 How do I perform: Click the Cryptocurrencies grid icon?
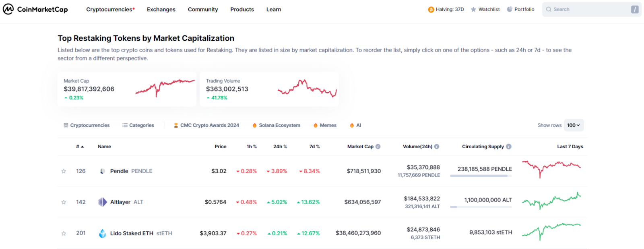66,125
